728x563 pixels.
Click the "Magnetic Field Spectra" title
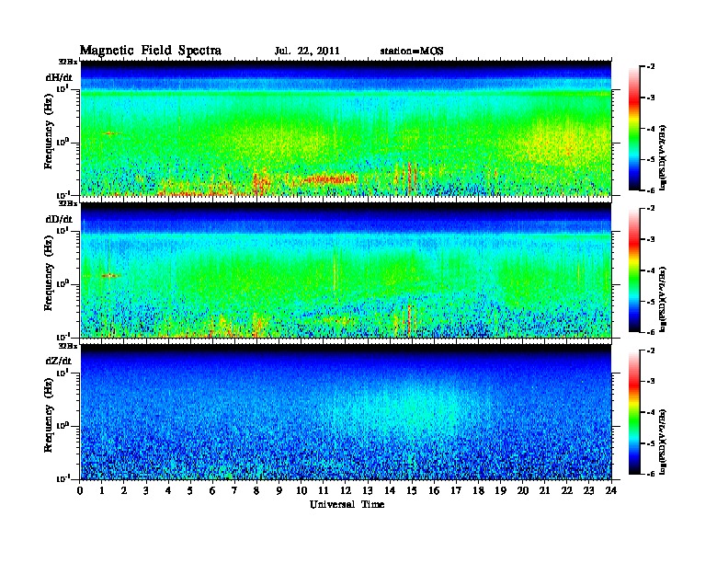[151, 51]
